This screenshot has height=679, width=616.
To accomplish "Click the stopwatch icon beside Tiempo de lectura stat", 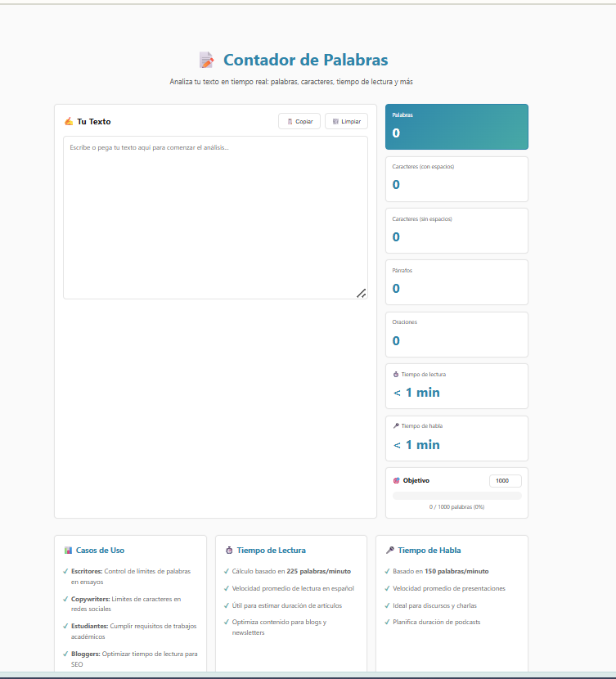I will click(x=396, y=374).
